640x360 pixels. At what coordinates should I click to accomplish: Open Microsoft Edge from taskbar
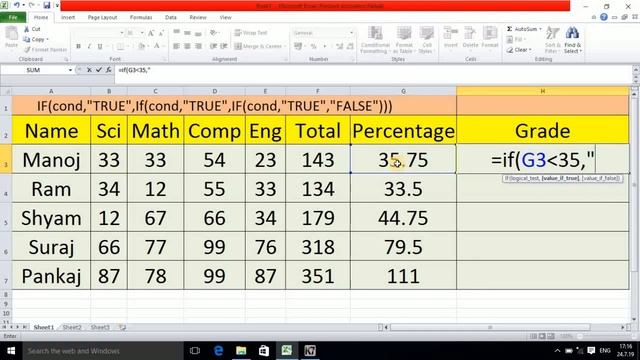click(x=218, y=351)
